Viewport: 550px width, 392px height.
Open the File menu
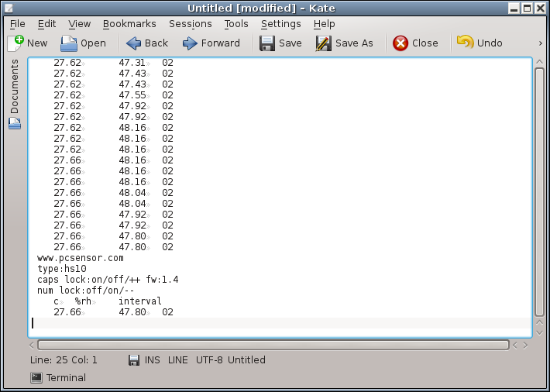[x=18, y=24]
